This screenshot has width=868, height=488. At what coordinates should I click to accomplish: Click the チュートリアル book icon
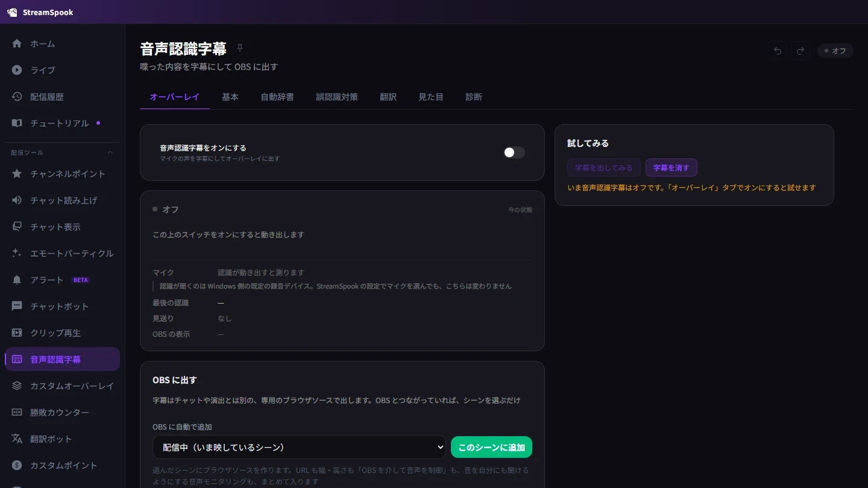tap(17, 123)
